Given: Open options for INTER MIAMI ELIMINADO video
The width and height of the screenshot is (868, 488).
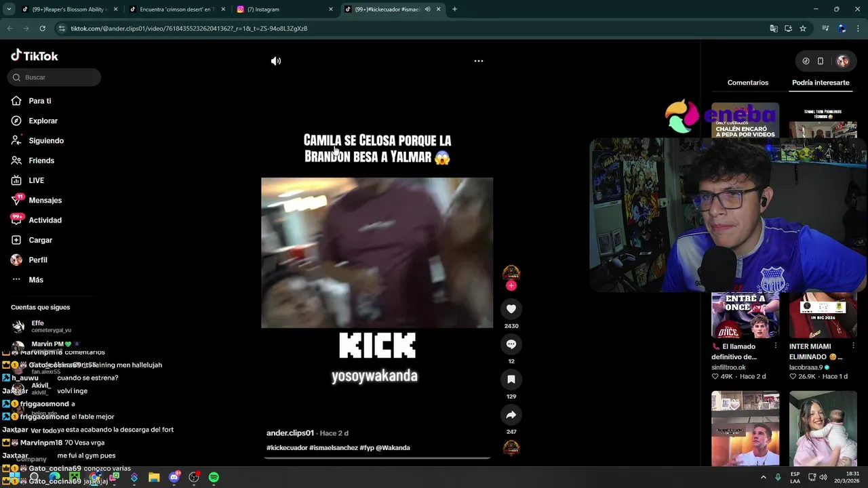Looking at the screenshot, I should (x=853, y=346).
